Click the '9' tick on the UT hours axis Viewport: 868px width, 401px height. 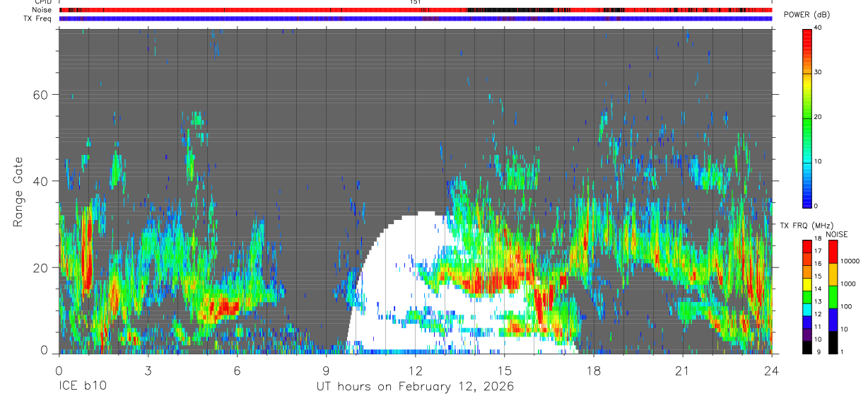coord(326,370)
